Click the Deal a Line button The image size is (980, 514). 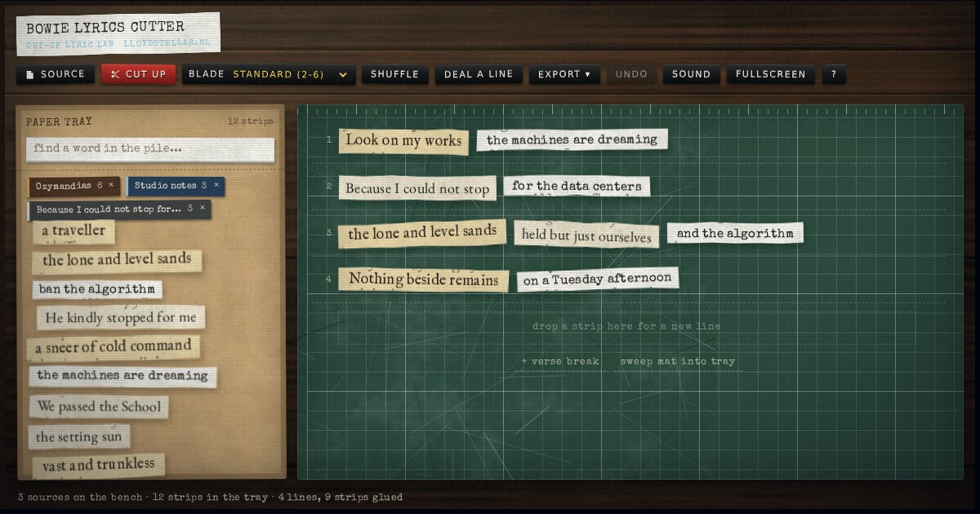click(479, 74)
